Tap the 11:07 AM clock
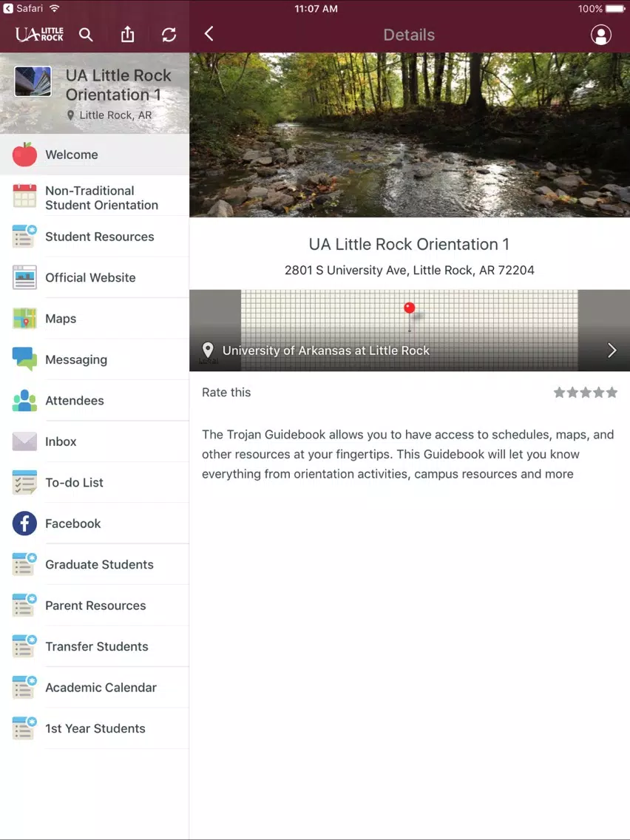 click(316, 9)
